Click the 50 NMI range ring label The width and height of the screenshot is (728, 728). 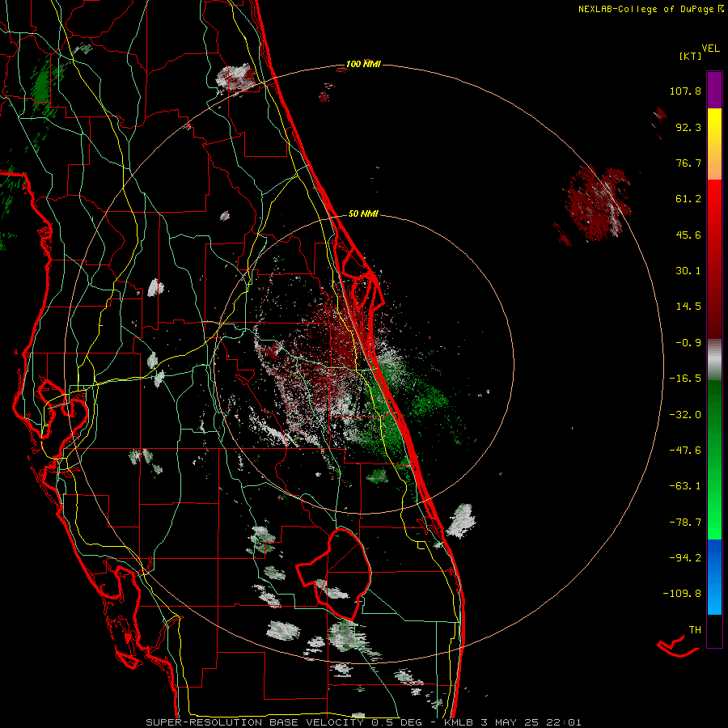pyautogui.click(x=363, y=214)
